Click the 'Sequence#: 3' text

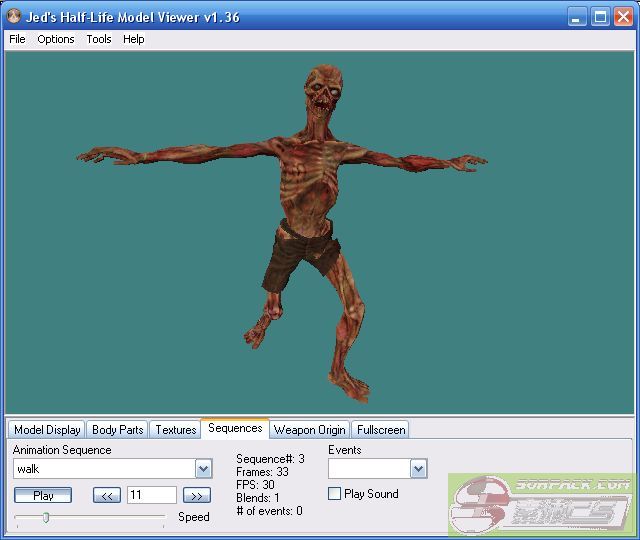point(270,459)
